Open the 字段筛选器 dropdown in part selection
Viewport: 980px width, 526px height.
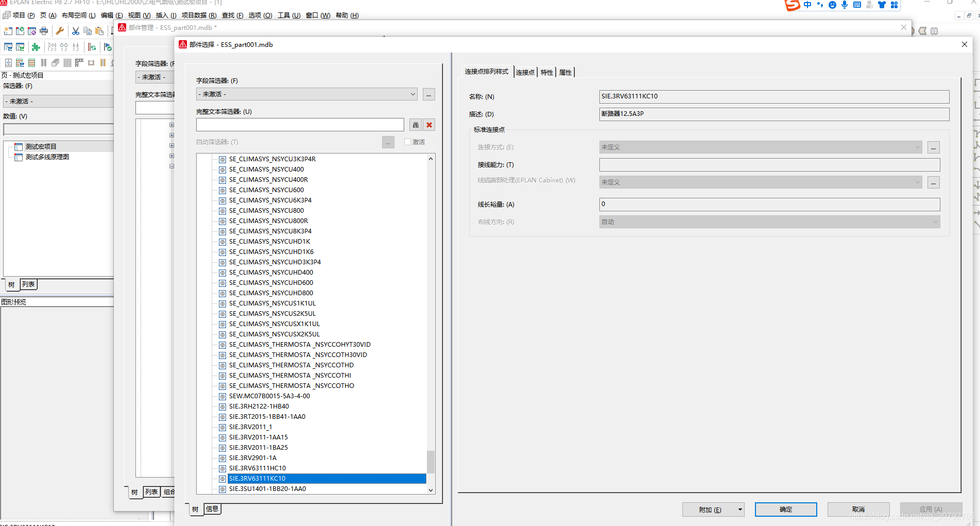(x=412, y=94)
